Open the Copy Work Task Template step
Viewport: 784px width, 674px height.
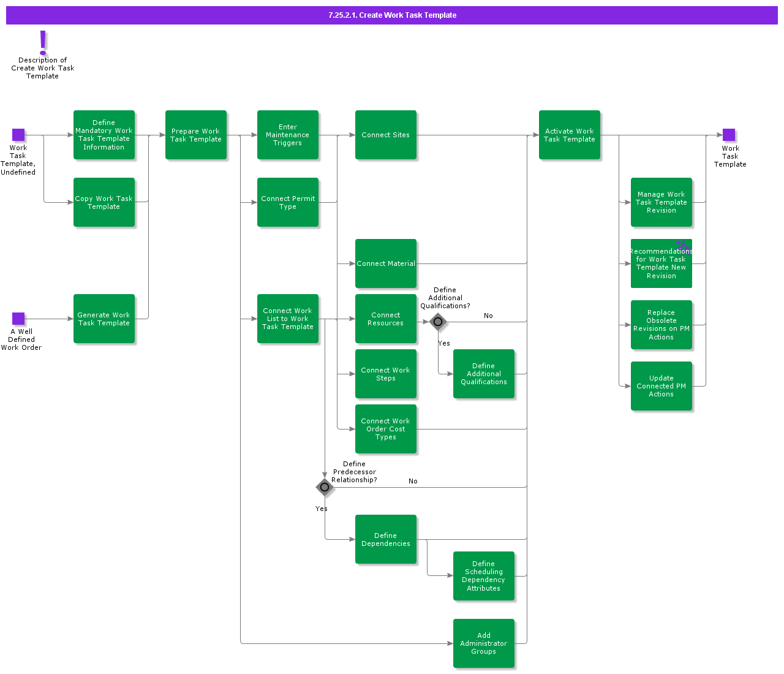click(104, 202)
